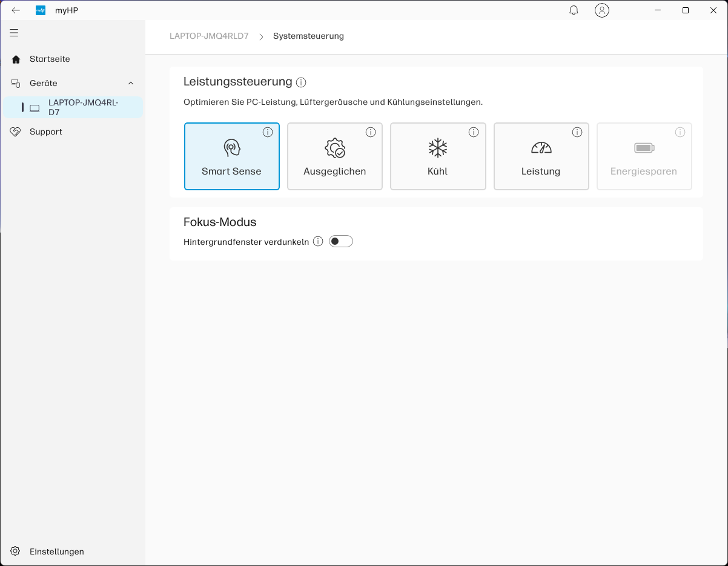Show info for Hintergrundfenster verdunkeln
The image size is (728, 566).
coord(318,241)
